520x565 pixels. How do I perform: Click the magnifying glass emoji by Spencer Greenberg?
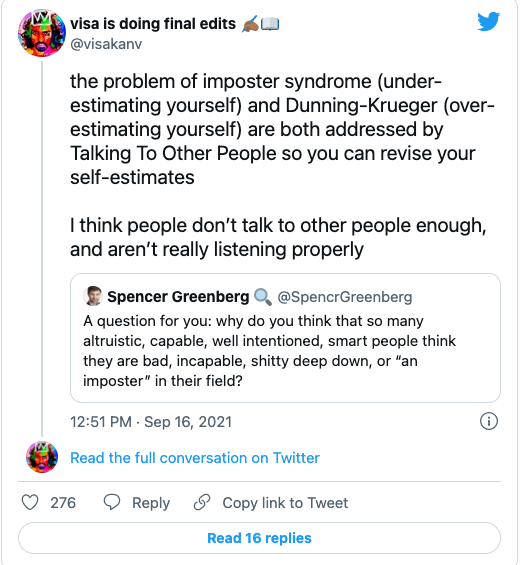(x=263, y=297)
